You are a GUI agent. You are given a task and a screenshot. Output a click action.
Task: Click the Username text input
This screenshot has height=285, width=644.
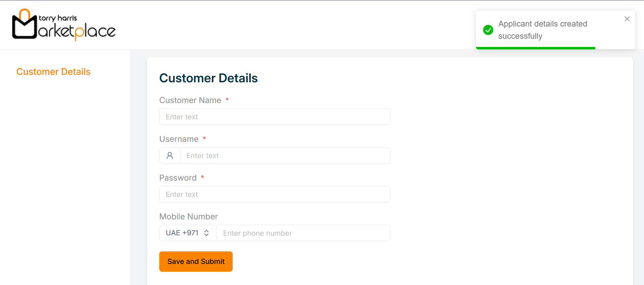(x=285, y=155)
